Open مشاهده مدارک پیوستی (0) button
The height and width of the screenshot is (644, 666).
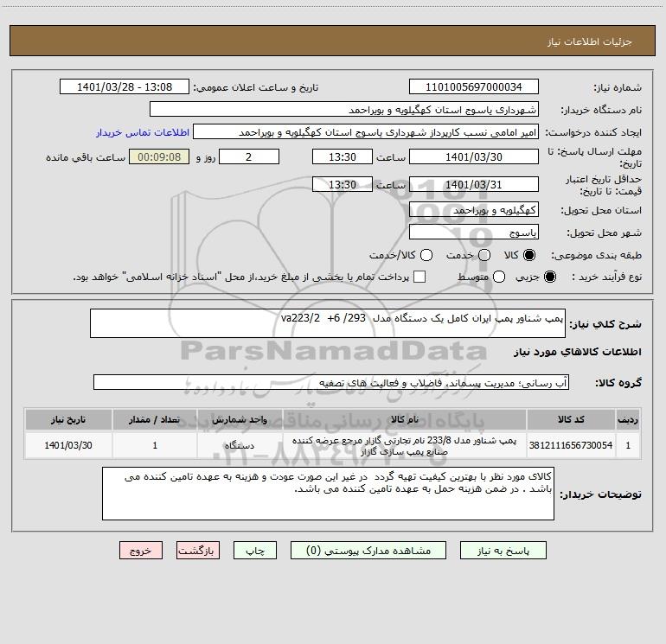click(x=368, y=550)
